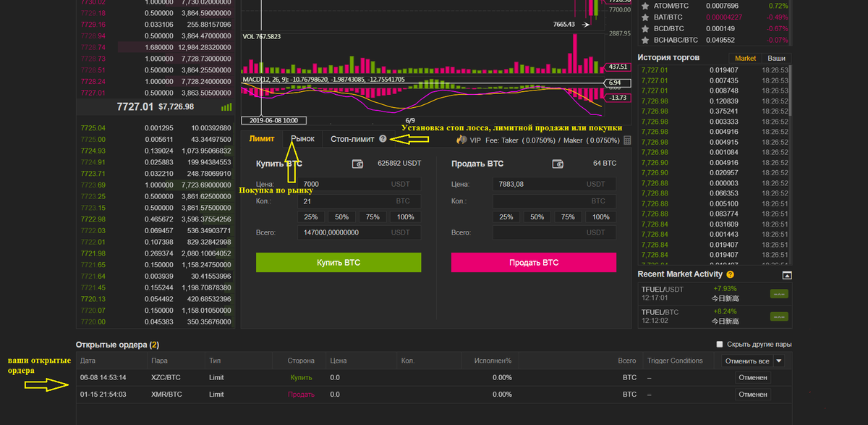Viewport: 868px width, 425px height.
Task: Click the Recent Market Activity help icon
Action: point(730,274)
